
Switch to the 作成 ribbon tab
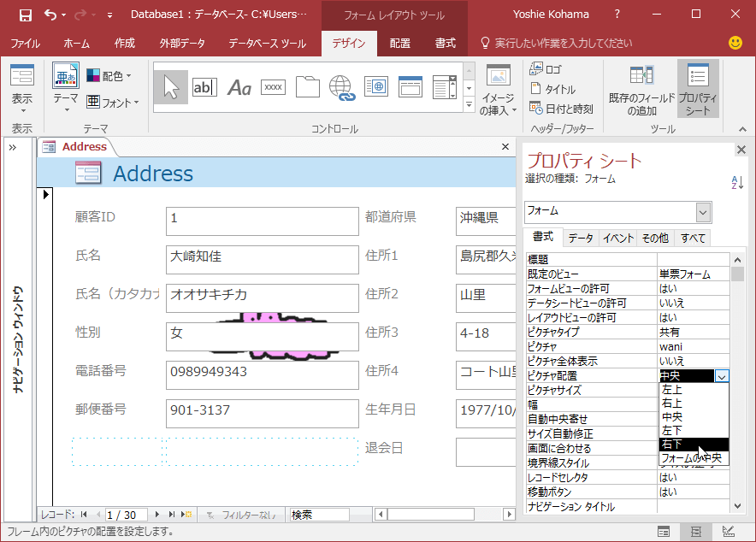pos(124,44)
